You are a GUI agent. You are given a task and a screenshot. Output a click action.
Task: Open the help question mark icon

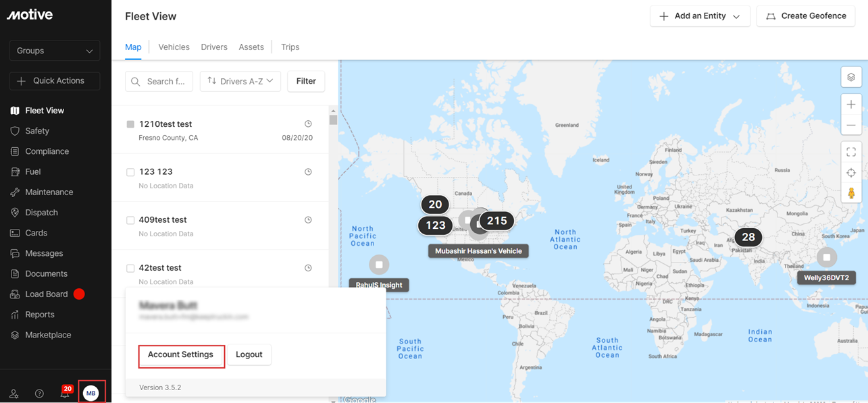39,394
